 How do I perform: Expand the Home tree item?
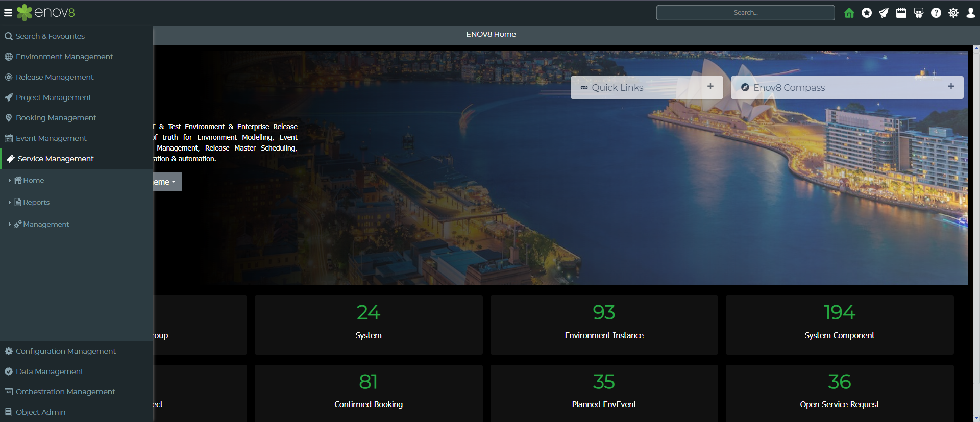pos(10,181)
